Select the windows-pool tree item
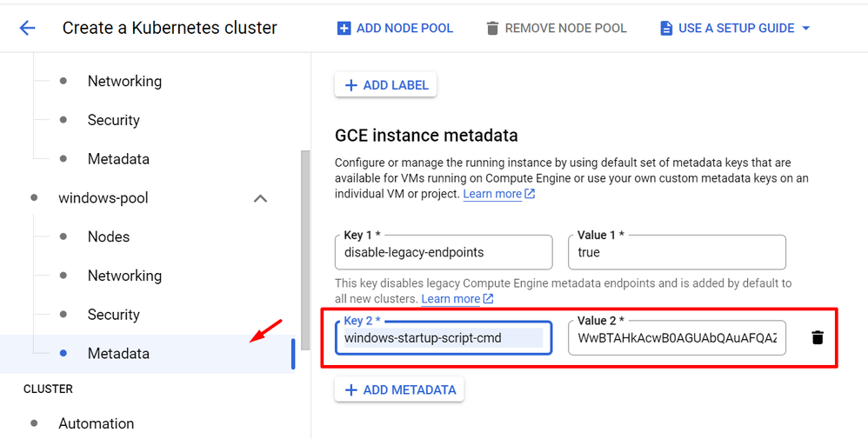The height and width of the screenshot is (439, 868). [103, 198]
